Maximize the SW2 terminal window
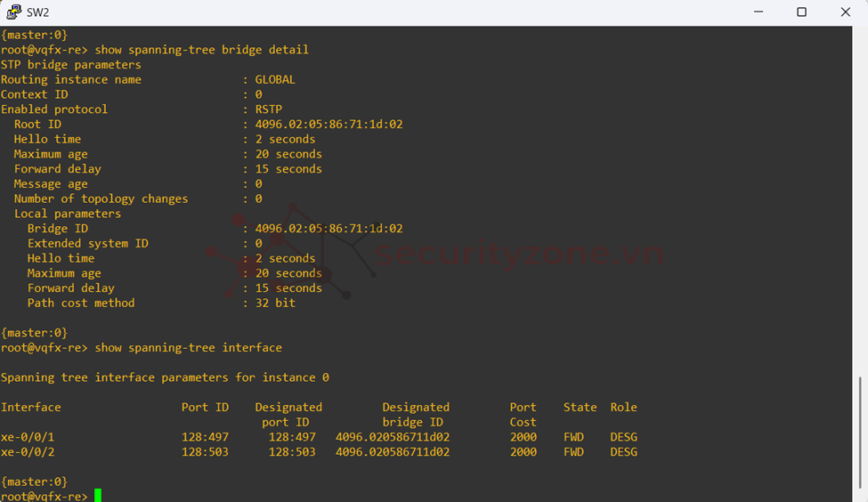The image size is (868, 502). pos(801,12)
